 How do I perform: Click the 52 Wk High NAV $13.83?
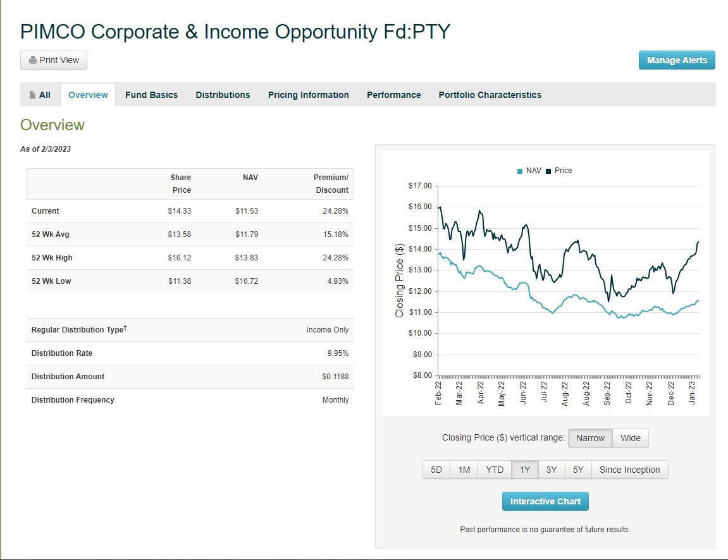pos(247,257)
